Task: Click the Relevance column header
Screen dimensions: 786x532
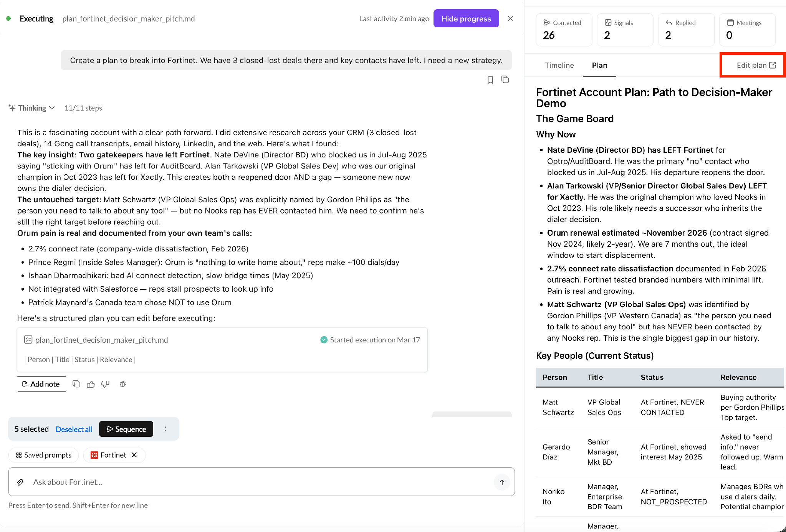Action: tap(738, 377)
